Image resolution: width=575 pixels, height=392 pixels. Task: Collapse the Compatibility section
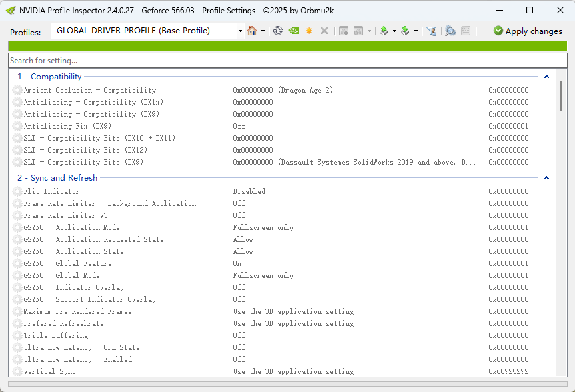click(546, 76)
